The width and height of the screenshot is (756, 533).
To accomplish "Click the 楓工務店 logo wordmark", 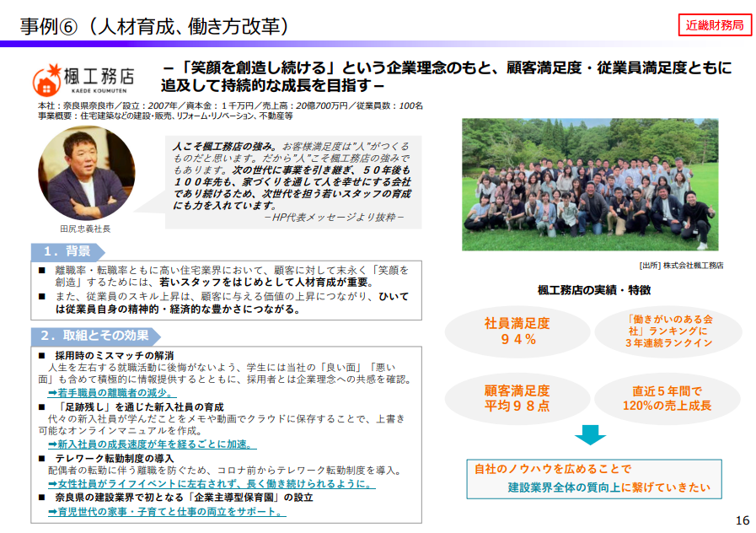I will coord(99,79).
